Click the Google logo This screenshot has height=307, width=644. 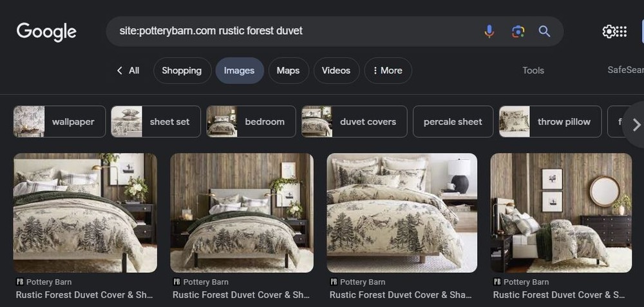[46, 32]
